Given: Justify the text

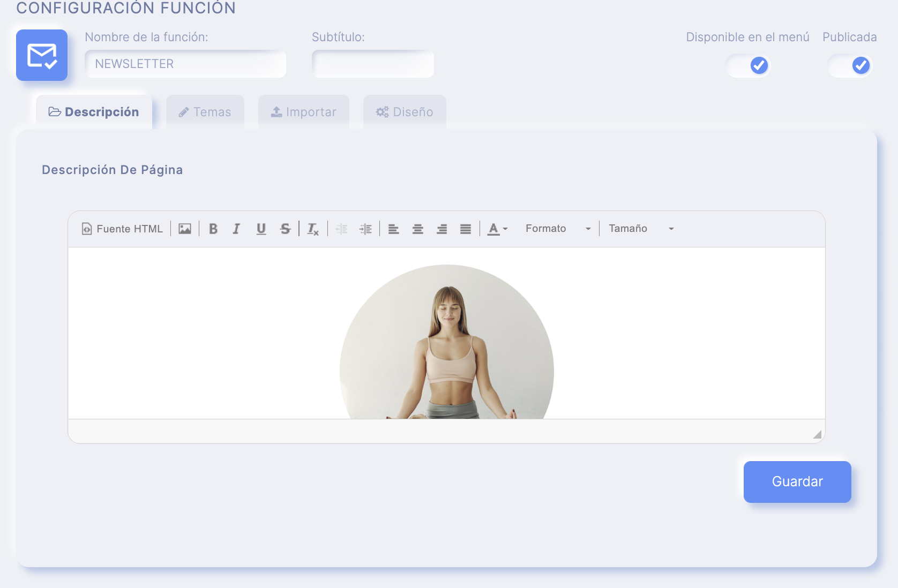Looking at the screenshot, I should [466, 229].
